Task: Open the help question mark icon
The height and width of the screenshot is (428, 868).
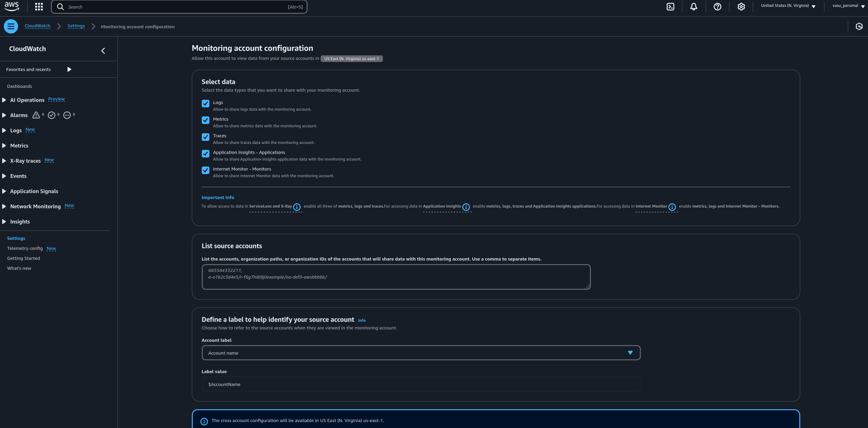Action: tap(717, 7)
